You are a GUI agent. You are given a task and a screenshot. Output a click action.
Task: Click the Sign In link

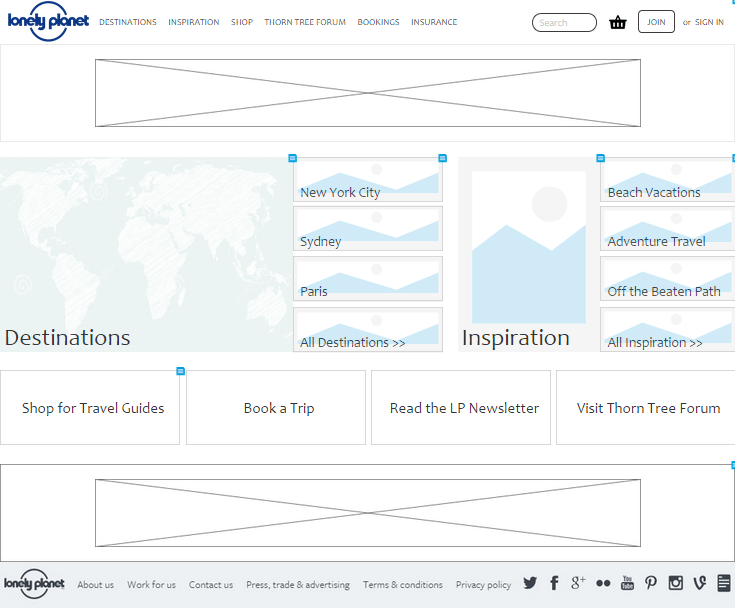tap(709, 22)
